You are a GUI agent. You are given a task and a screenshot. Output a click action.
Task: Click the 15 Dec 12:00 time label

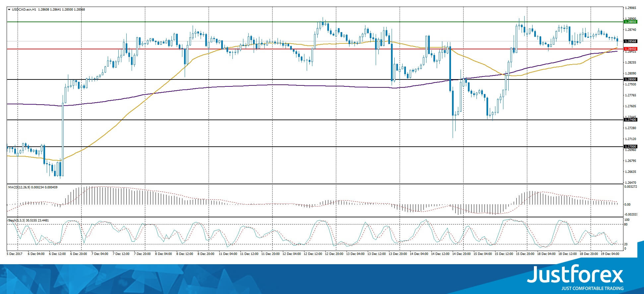click(504, 254)
